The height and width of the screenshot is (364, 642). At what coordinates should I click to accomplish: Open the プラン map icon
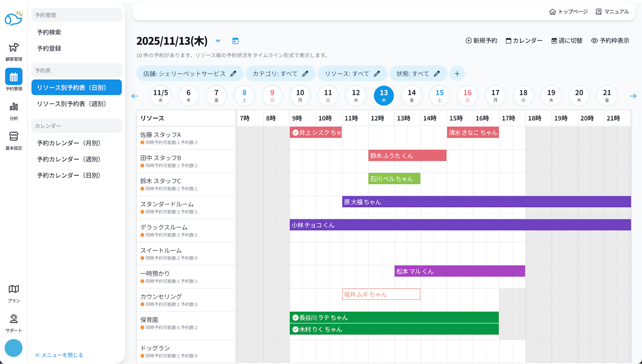point(14,293)
